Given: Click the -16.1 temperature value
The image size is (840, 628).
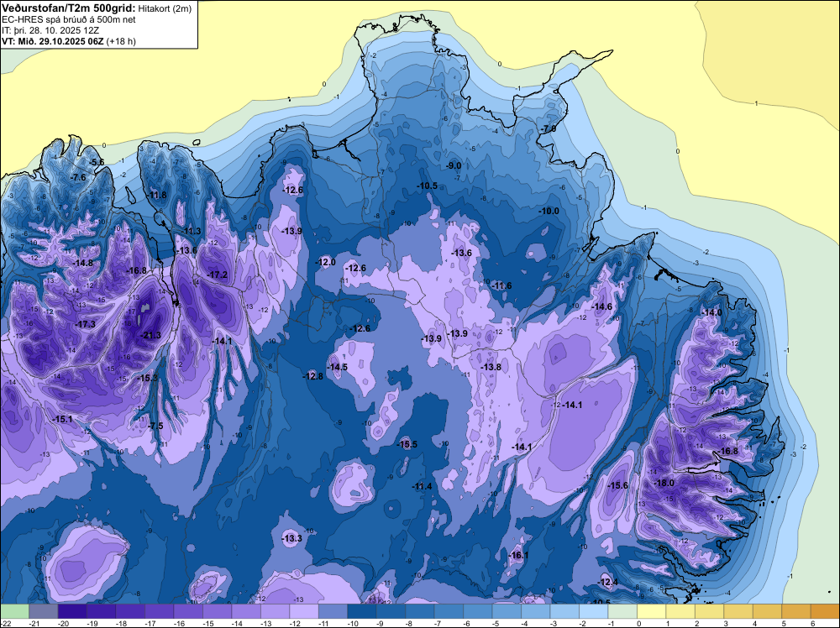Looking at the screenshot, I should 518,555.
